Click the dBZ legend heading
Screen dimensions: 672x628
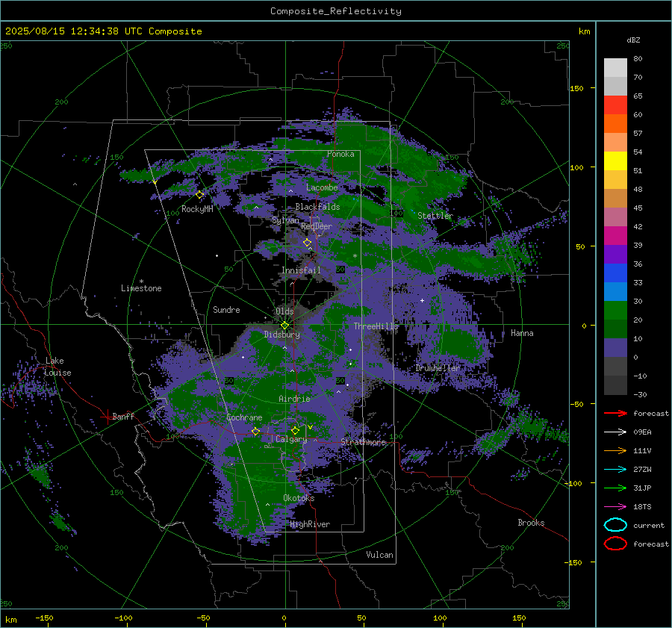[633, 40]
